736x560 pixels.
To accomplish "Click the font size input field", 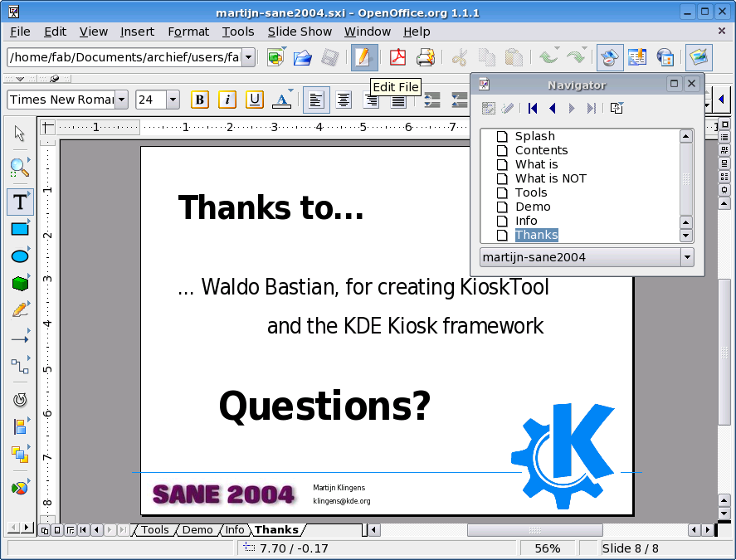I will [151, 100].
